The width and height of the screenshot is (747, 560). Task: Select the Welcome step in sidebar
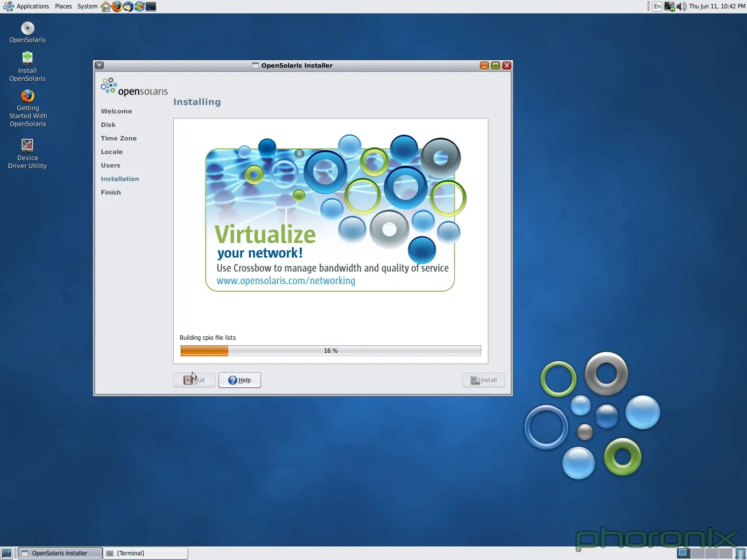coord(116,111)
